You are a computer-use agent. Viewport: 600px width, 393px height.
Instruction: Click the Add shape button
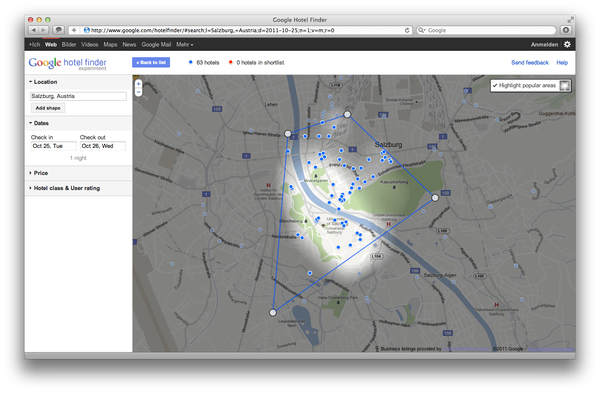(x=48, y=108)
